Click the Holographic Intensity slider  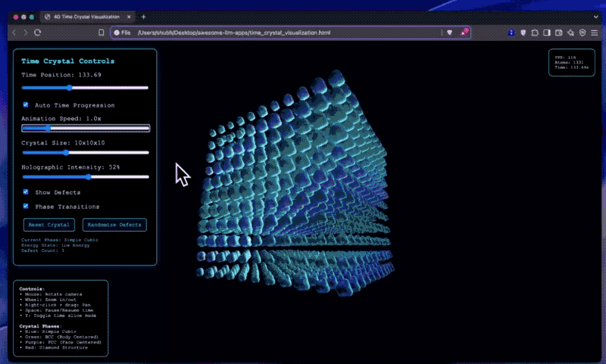click(x=85, y=177)
